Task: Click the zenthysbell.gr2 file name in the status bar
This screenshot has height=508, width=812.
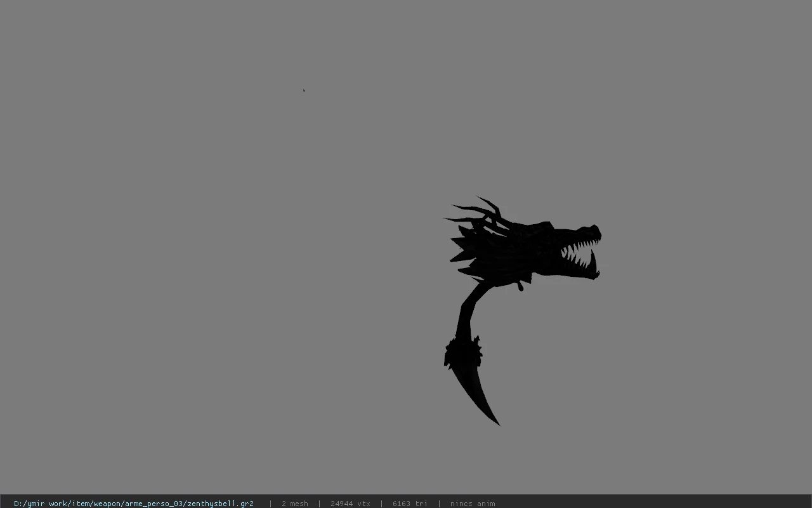Action: [219, 504]
